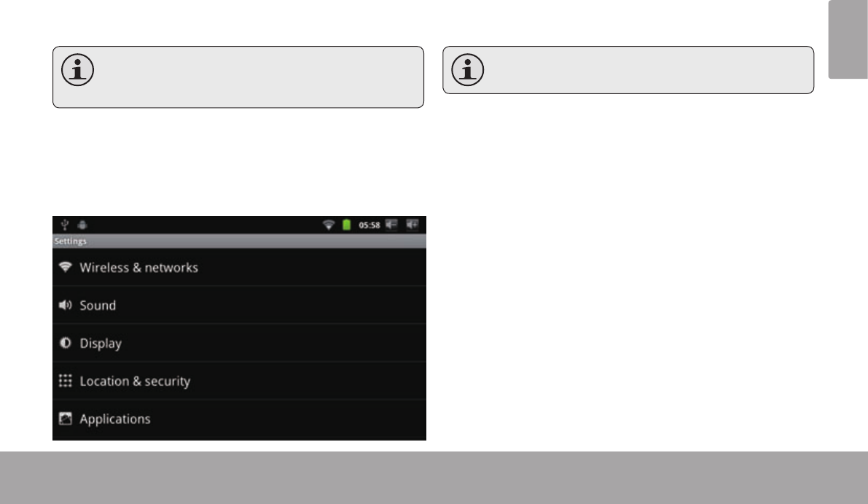Open the Applications settings entry
The height and width of the screenshot is (504, 868).
[x=239, y=419]
